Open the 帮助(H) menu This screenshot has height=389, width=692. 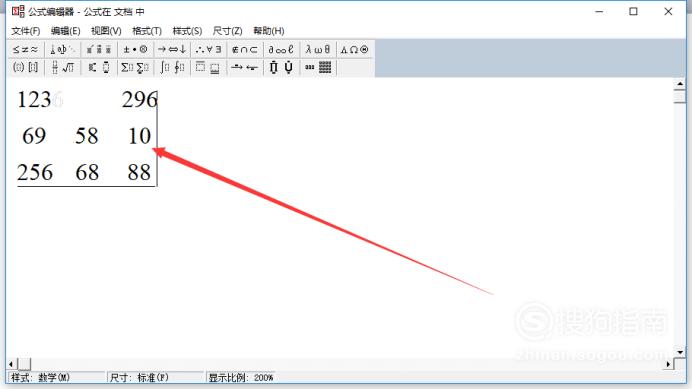(x=268, y=31)
